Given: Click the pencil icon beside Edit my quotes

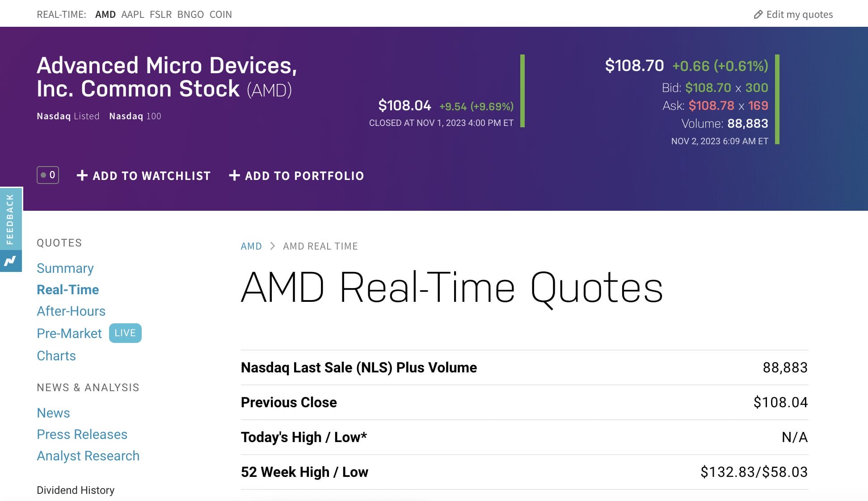Looking at the screenshot, I should (x=758, y=15).
